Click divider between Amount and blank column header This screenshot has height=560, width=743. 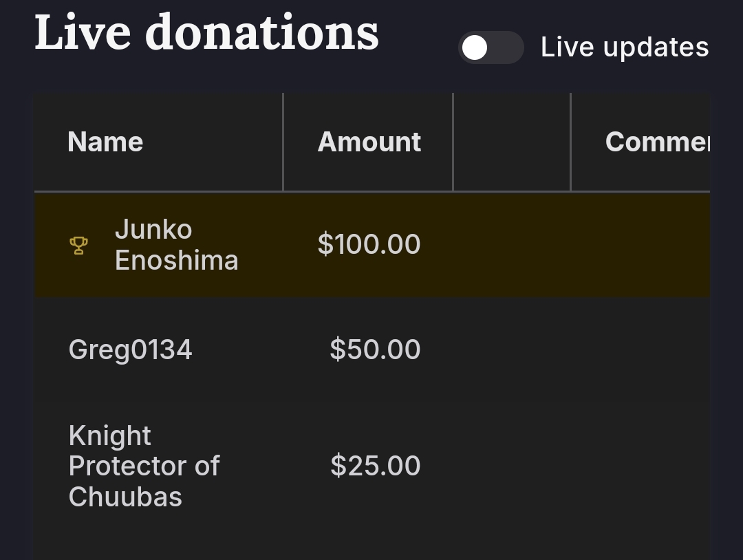[453, 142]
